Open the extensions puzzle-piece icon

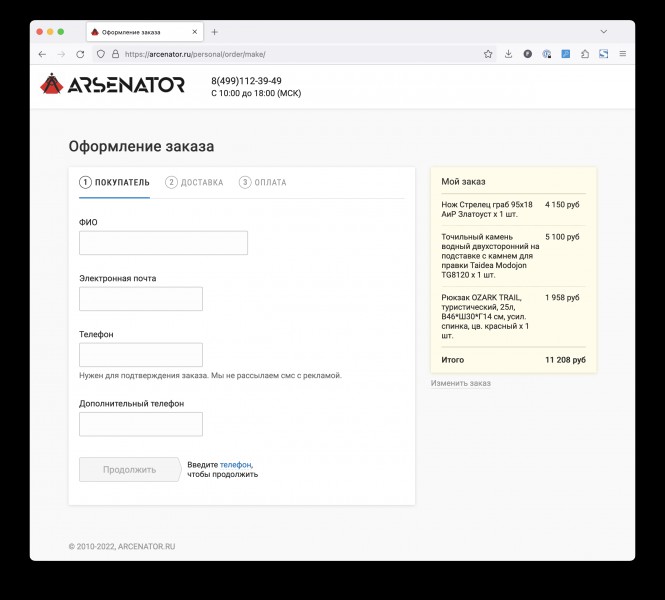(x=585, y=54)
